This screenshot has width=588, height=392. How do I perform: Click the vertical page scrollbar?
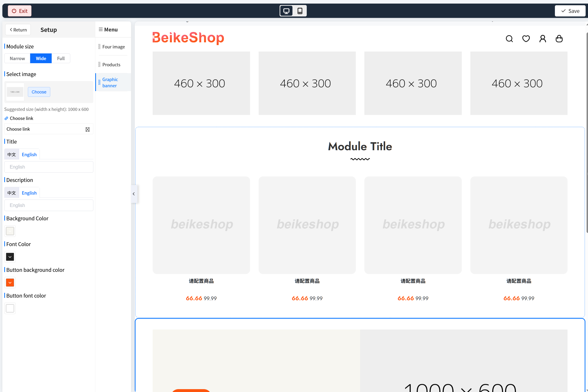click(587, 133)
